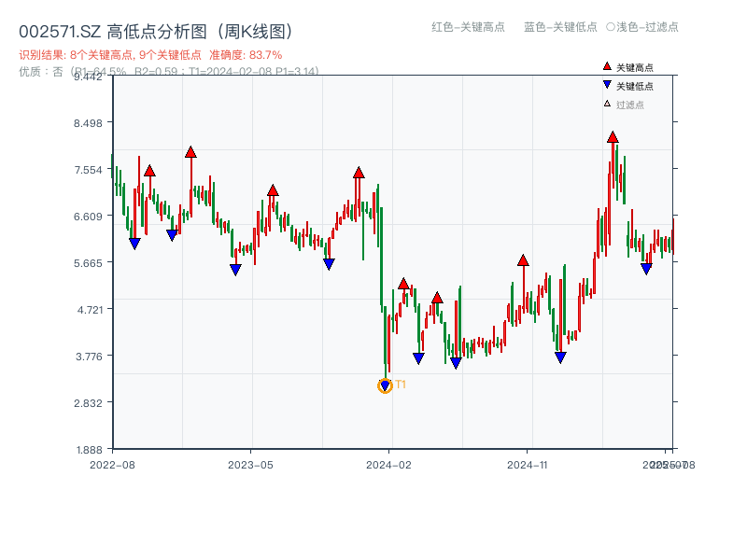This screenshot has width=747, height=560.
Task: Select the orange circled T1 marker
Action: pyautogui.click(x=386, y=385)
